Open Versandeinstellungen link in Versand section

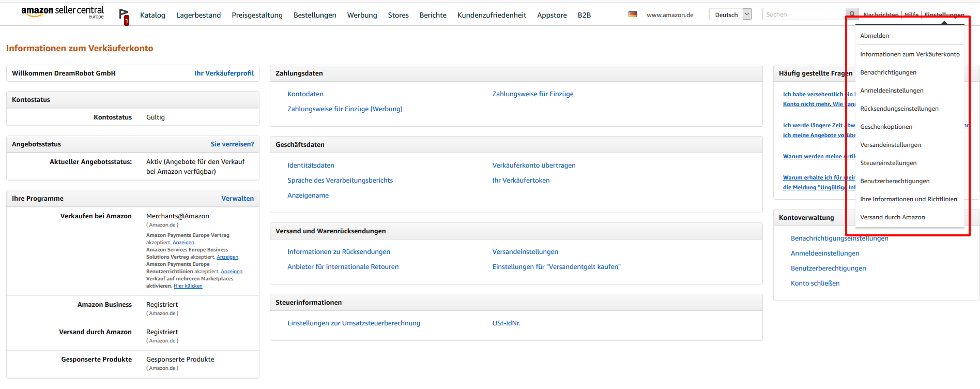click(525, 252)
